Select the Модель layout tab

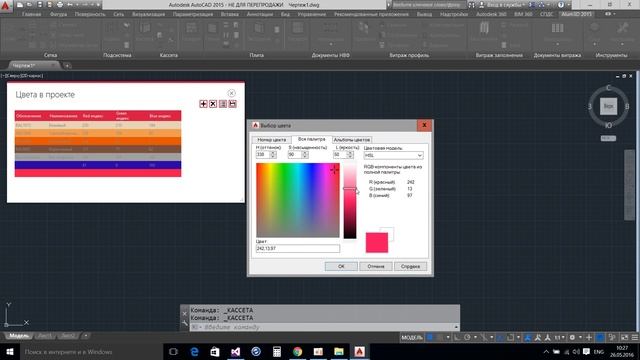tap(19, 336)
